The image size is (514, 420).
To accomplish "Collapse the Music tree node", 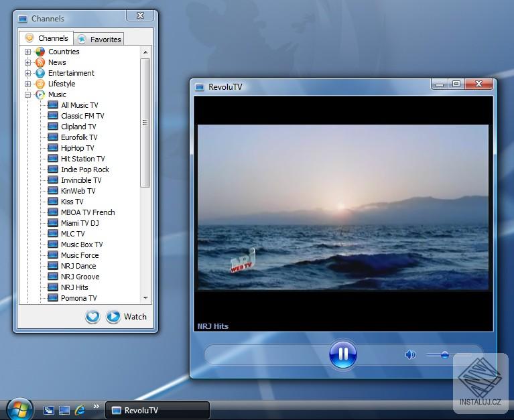I will (x=28, y=94).
